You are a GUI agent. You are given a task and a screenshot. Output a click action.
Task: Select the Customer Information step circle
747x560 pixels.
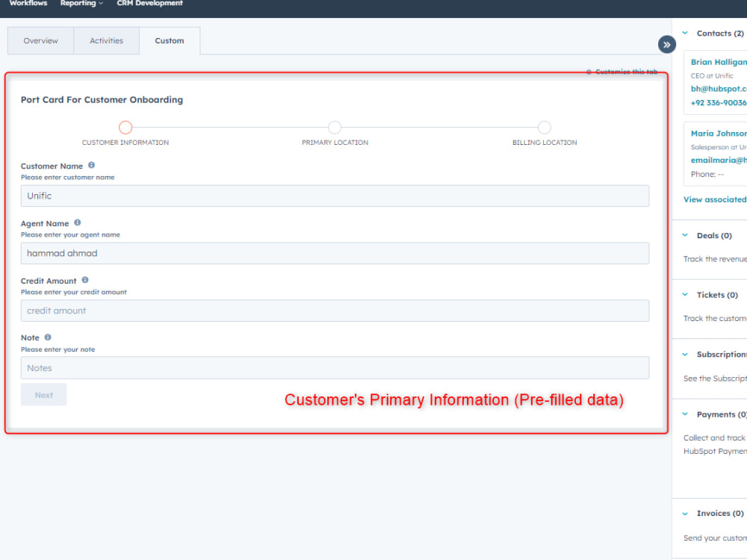[x=125, y=127]
